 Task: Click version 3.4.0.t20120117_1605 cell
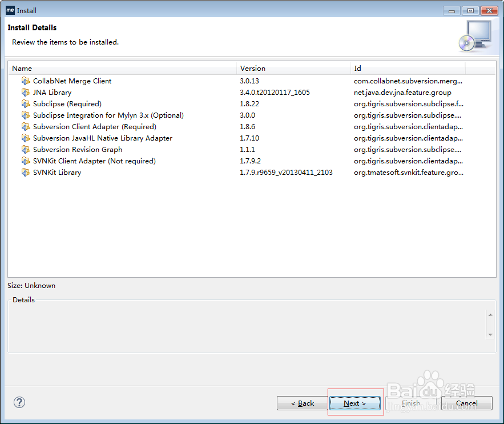[x=275, y=93]
